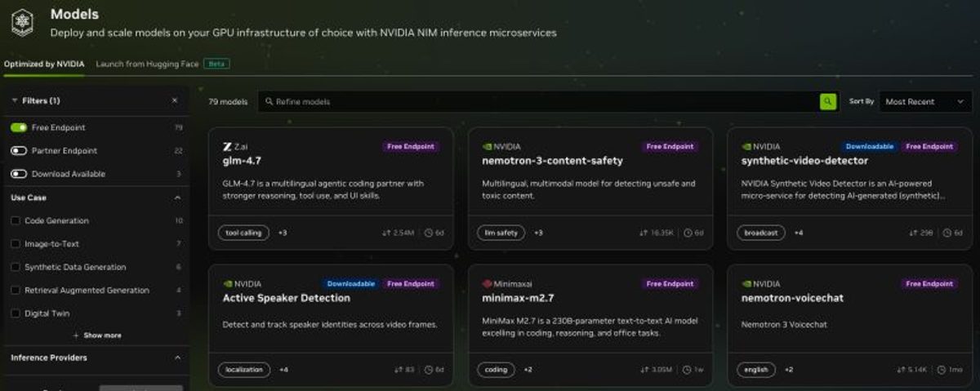The height and width of the screenshot is (391, 980).
Task: Collapse the Use Case section
Action: (x=177, y=198)
